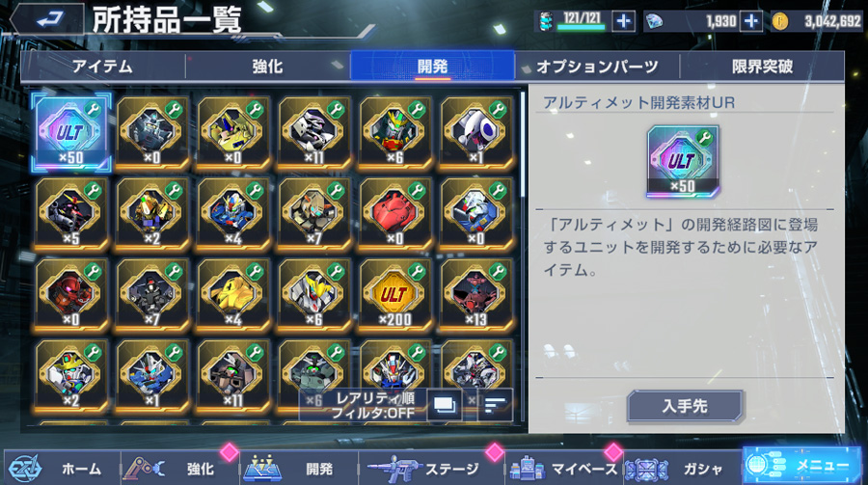Click the gold coin currency icon
Image resolution: width=868 pixels, height=485 pixels.
[x=780, y=21]
